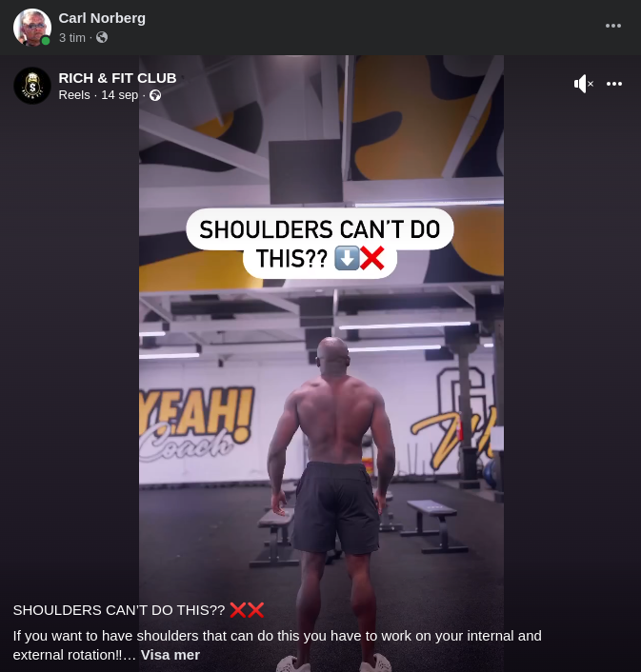This screenshot has width=641, height=672.
Task: Click the red X emojis in the caption title
Action: [247, 610]
